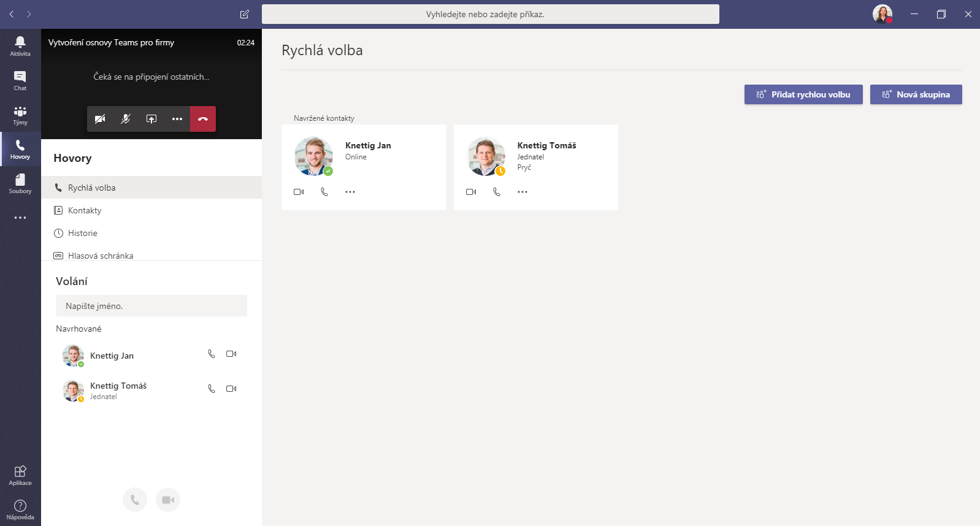This screenshot has width=980, height=526.
Task: Open more options on Knettig Tomáš card
Action: coord(523,192)
